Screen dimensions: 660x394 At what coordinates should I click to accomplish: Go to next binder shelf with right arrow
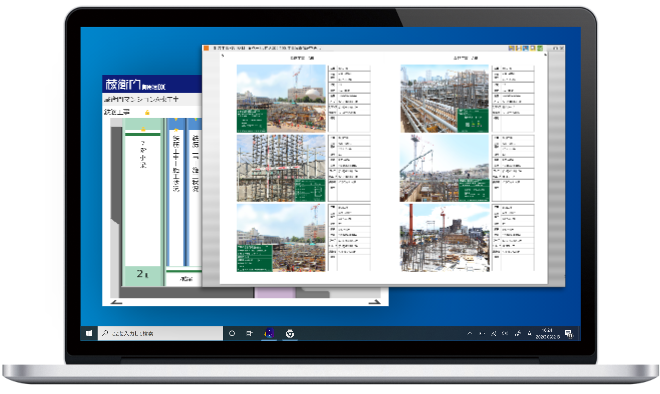coord(374,302)
